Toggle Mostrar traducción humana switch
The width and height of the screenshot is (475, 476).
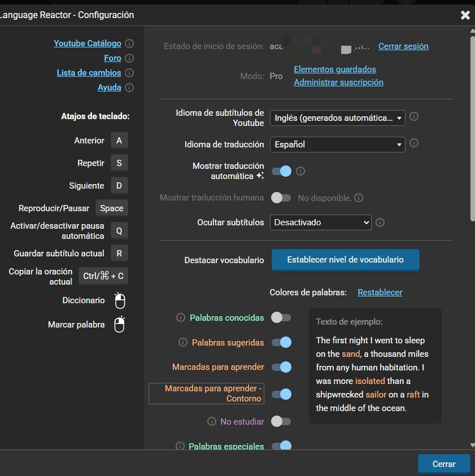[x=281, y=198]
